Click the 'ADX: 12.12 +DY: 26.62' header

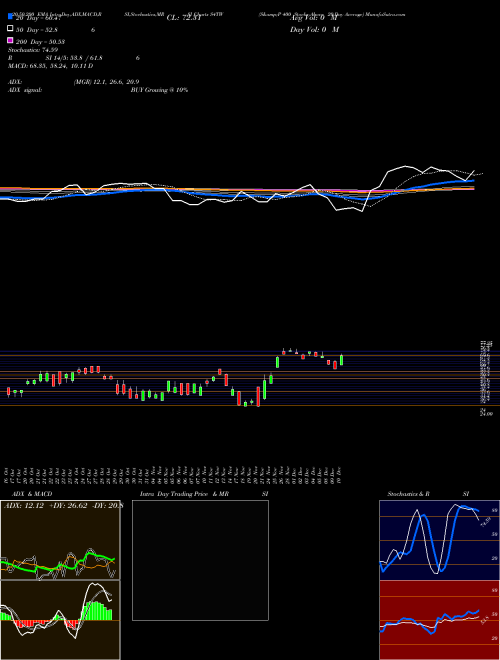[x=45, y=506]
